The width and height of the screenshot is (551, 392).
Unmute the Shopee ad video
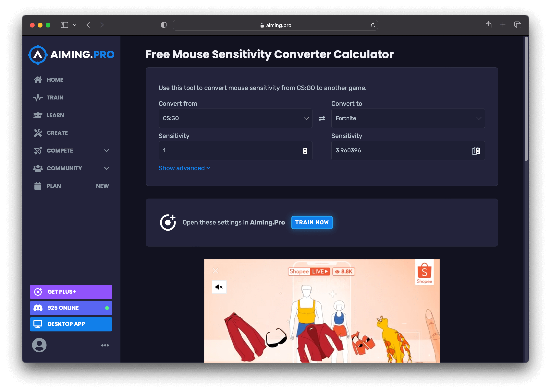(x=219, y=287)
